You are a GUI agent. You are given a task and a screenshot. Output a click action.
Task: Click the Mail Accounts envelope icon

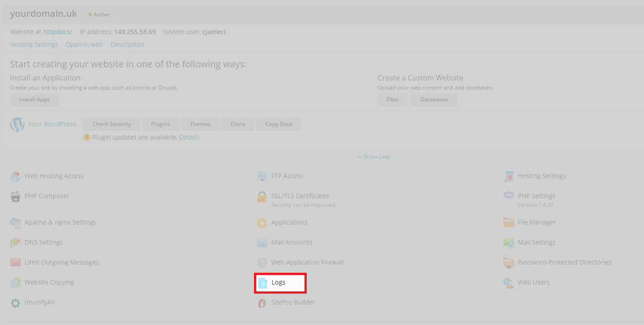pos(262,243)
